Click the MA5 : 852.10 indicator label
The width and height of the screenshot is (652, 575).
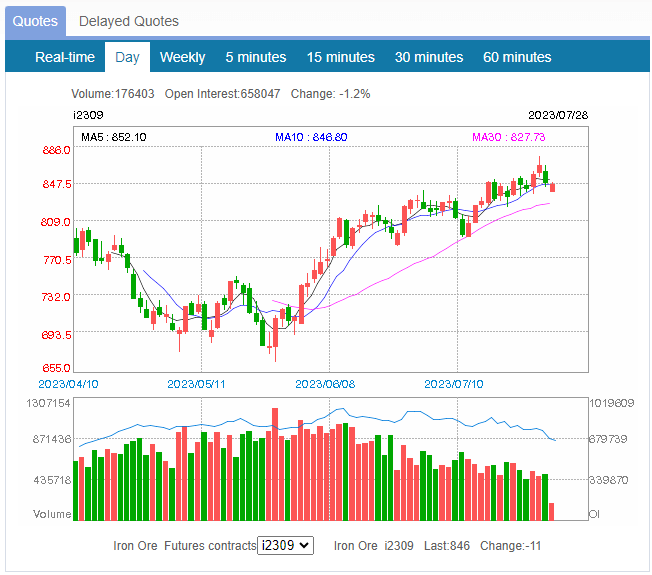[114, 137]
